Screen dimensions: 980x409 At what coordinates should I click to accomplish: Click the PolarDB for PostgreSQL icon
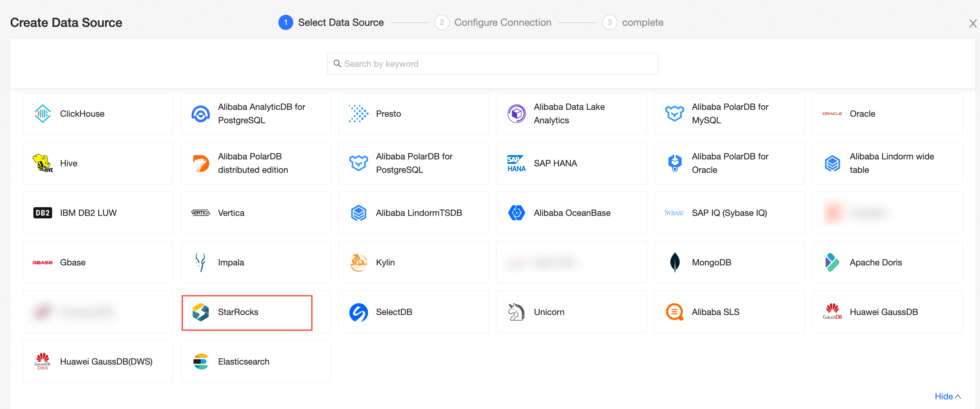(358, 163)
